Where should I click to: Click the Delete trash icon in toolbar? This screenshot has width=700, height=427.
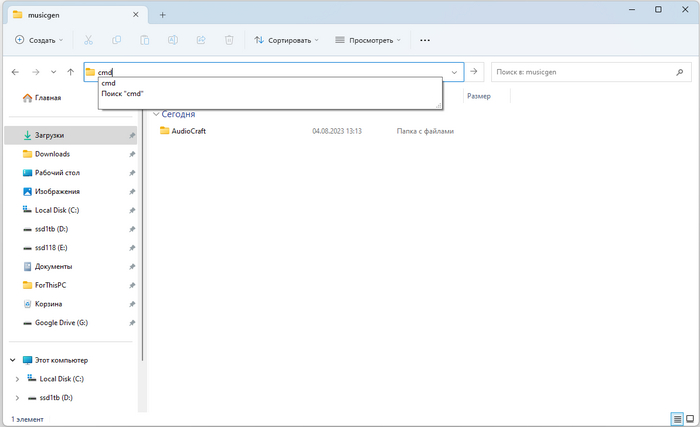click(229, 40)
